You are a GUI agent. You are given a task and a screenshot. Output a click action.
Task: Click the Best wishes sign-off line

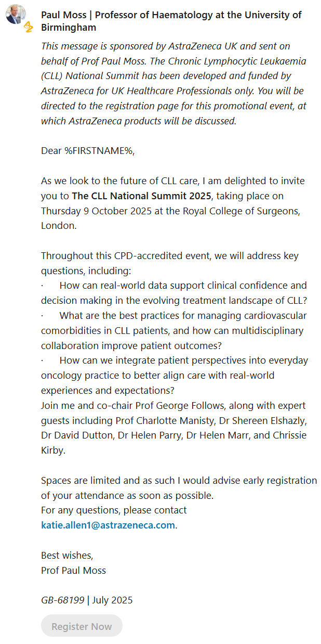[x=67, y=555]
